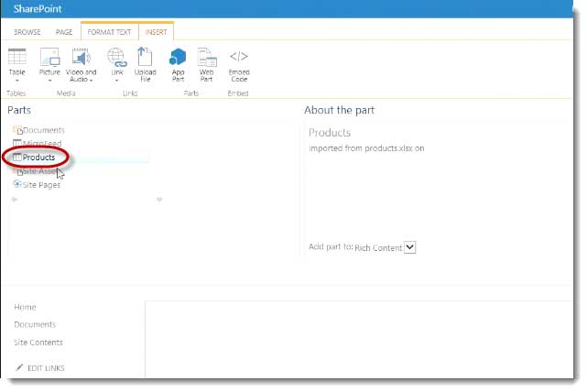Click the Documents library icon in Parts list

pos(17,130)
